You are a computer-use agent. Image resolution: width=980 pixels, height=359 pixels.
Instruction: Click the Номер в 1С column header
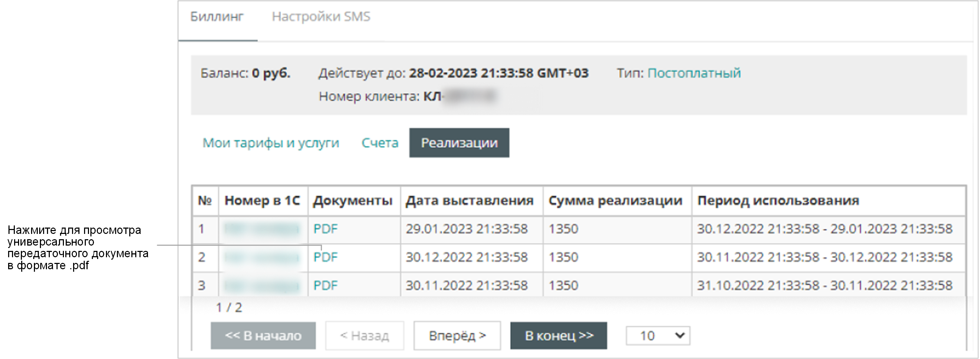[262, 201]
